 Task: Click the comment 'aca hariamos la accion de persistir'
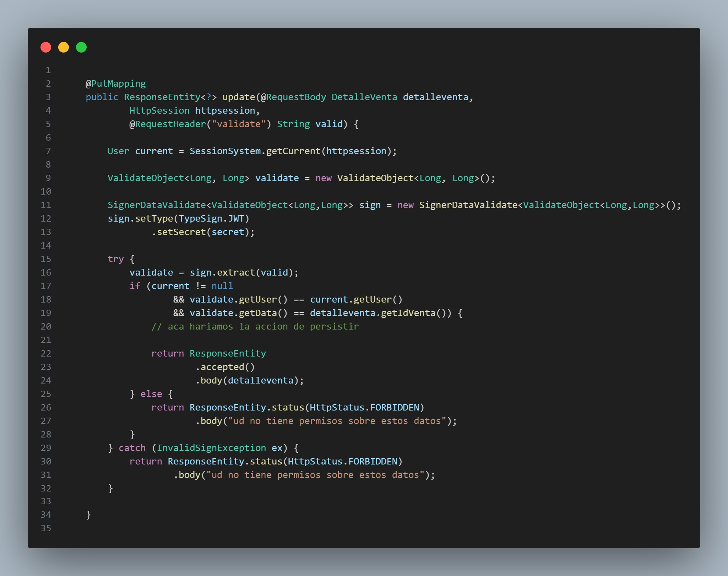263,327
